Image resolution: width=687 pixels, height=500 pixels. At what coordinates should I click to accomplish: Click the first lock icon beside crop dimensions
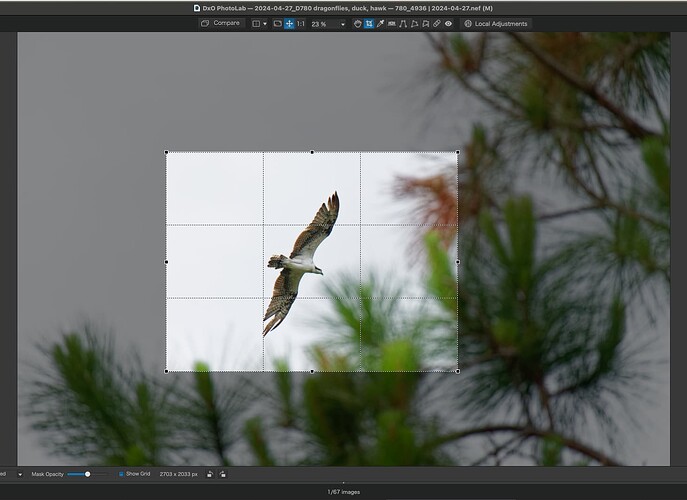(211, 473)
